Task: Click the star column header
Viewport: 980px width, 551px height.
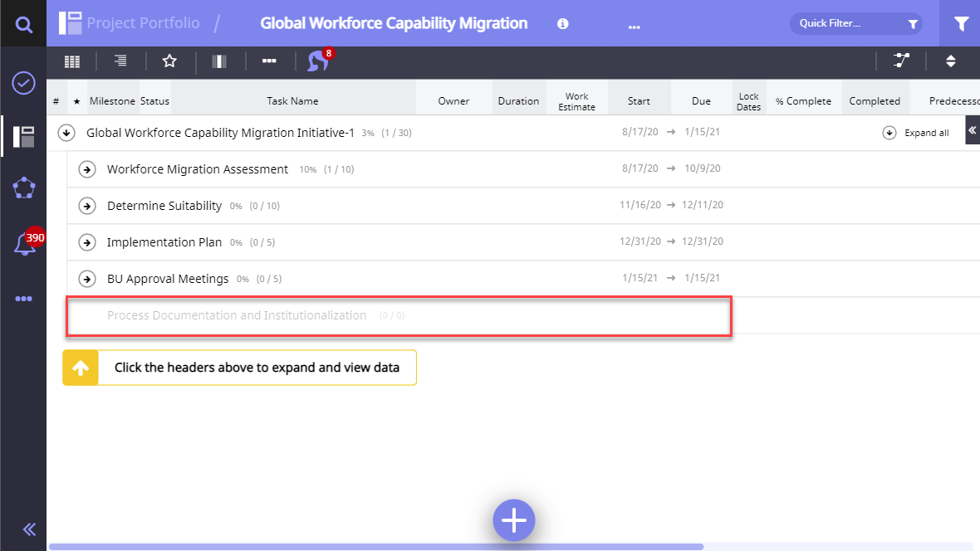Action: click(x=76, y=101)
